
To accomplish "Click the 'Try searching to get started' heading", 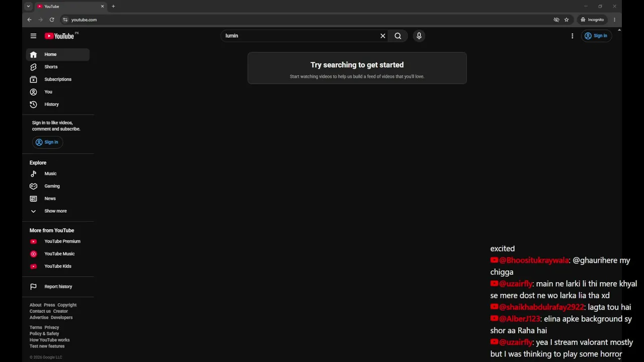I will point(357,65).
